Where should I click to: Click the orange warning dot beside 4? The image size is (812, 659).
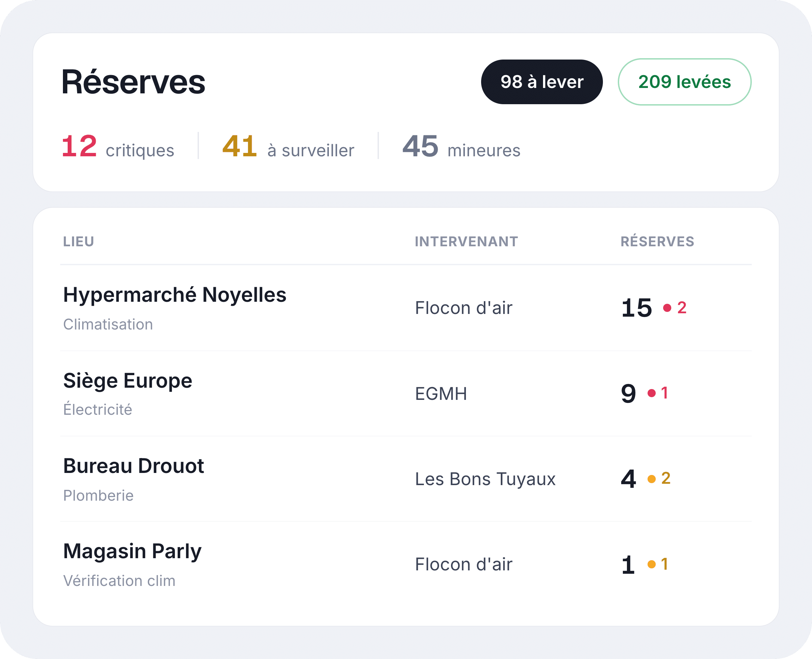pyautogui.click(x=651, y=479)
